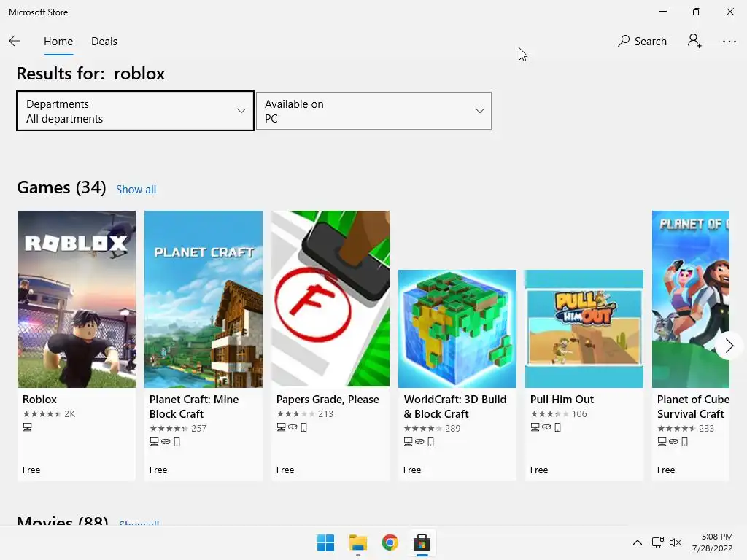Click Papers Grade rating count 213
Viewport: 747px width, 560px height.
coord(325,414)
